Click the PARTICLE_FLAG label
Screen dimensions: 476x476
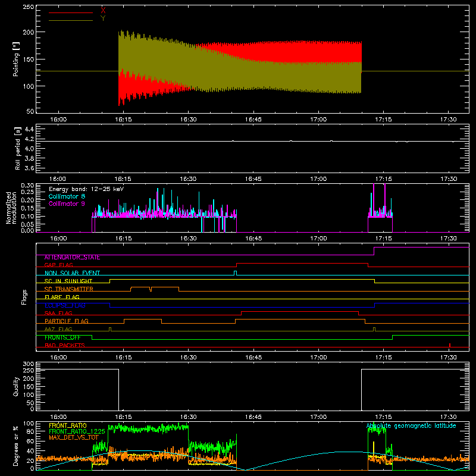coord(67,321)
